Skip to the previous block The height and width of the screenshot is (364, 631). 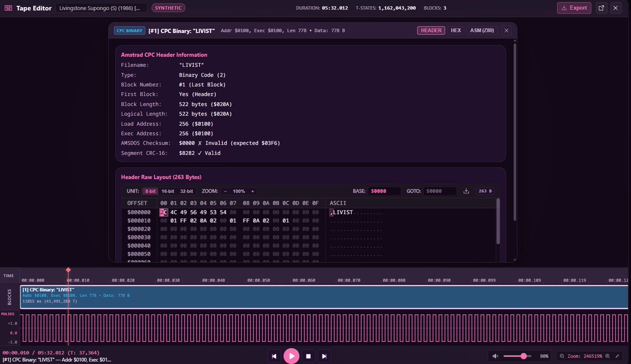click(274, 356)
